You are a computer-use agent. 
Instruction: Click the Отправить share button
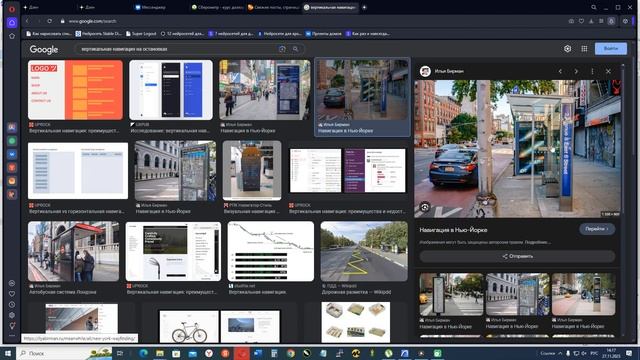pos(517,256)
